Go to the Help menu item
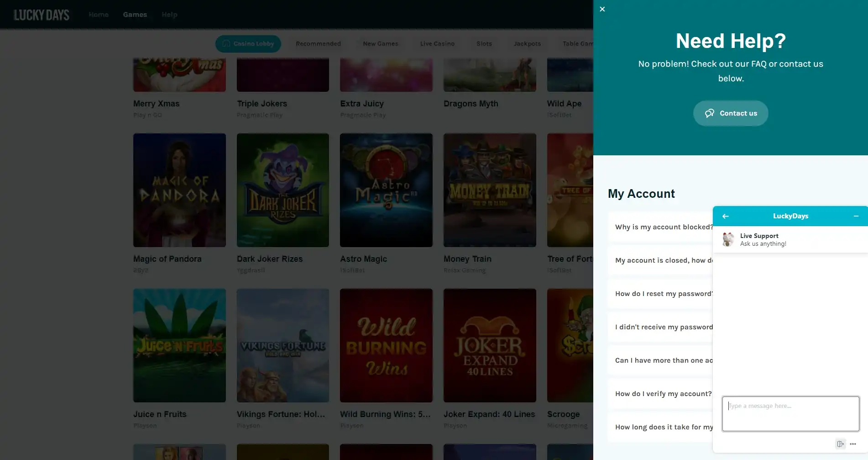 click(x=169, y=15)
